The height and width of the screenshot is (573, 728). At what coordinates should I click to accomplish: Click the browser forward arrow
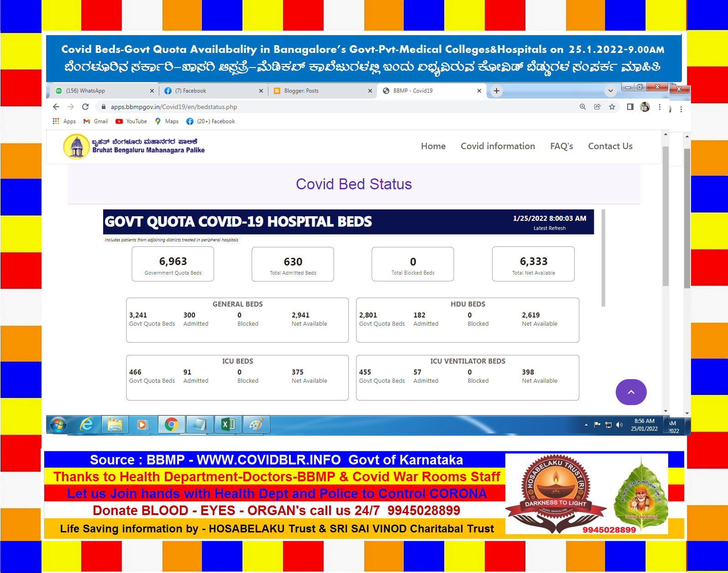click(71, 107)
